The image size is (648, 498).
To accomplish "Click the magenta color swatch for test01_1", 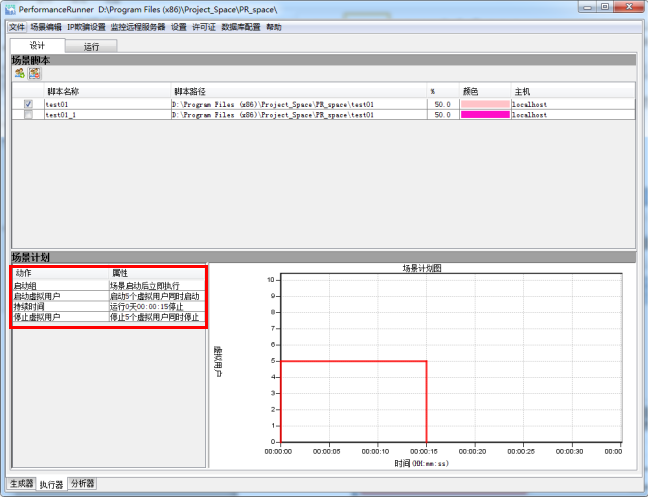I will point(484,115).
